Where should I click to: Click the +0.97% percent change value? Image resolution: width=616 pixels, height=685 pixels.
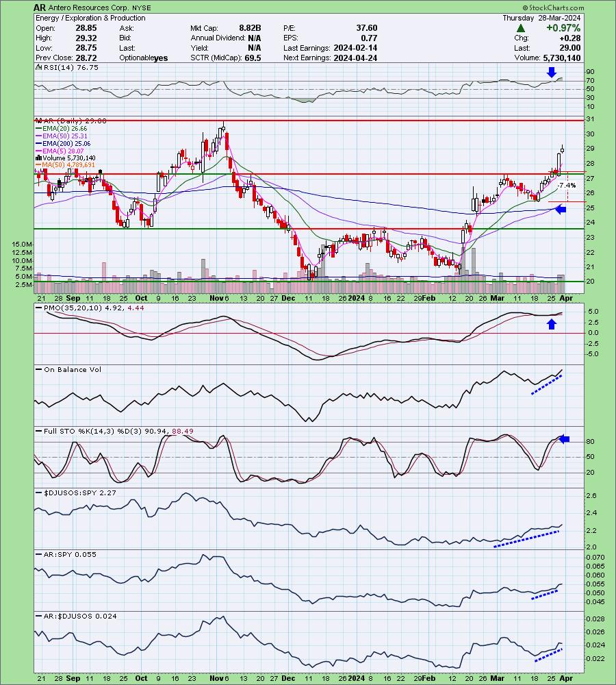pyautogui.click(x=563, y=28)
